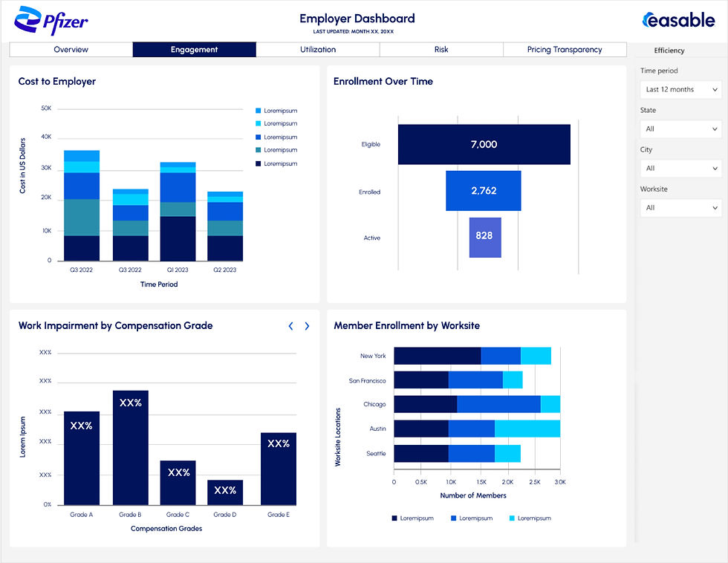Click the Risk tab
The image size is (728, 563).
click(x=441, y=49)
